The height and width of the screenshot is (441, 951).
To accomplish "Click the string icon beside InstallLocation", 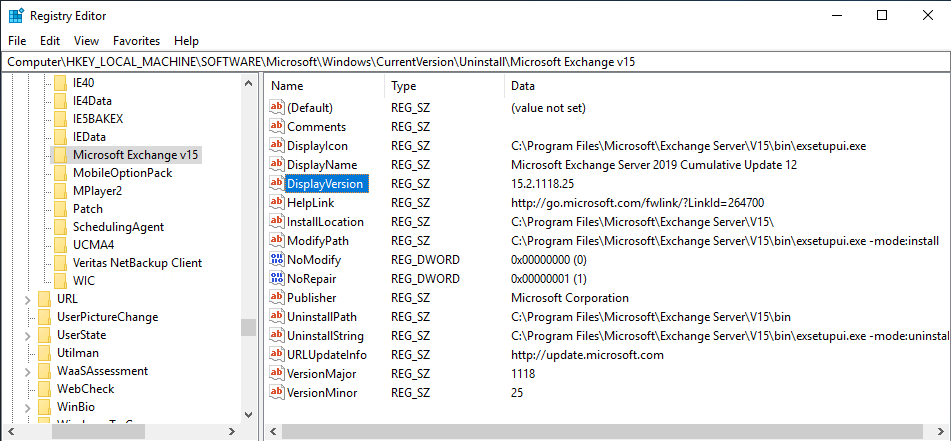I will 277,221.
